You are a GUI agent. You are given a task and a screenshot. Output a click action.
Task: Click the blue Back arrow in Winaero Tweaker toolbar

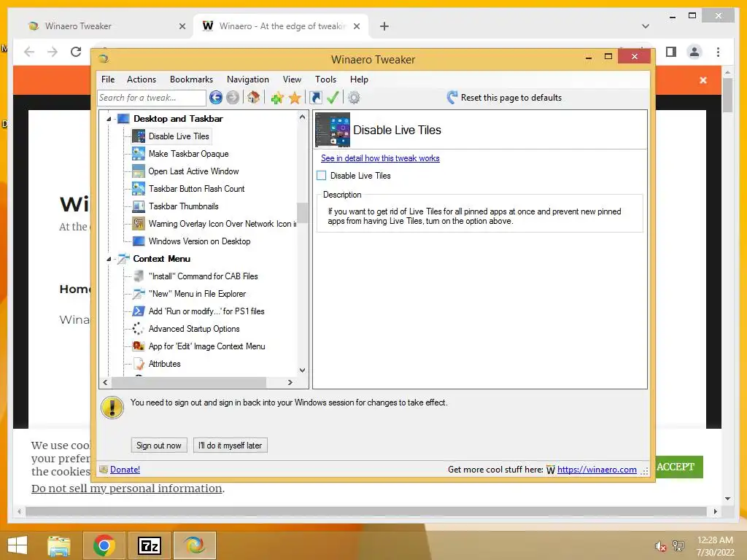click(x=216, y=98)
